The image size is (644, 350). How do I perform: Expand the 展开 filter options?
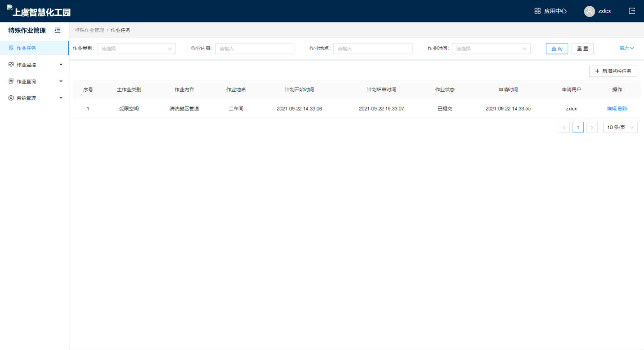pos(626,48)
